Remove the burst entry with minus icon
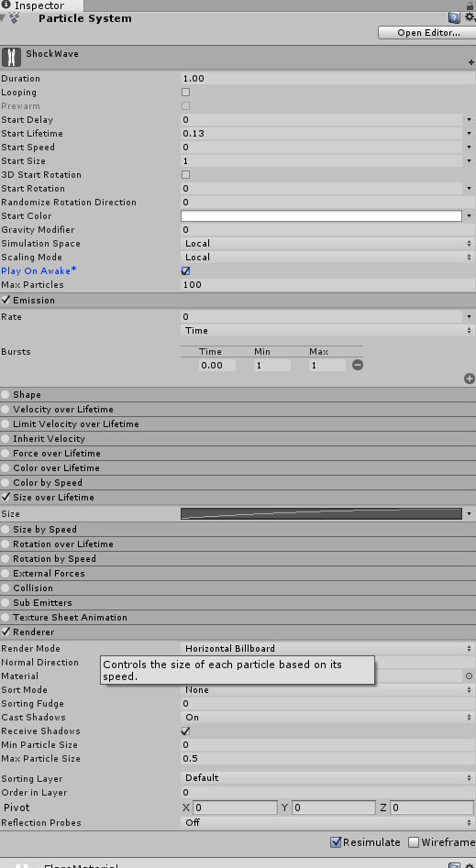 click(x=358, y=365)
